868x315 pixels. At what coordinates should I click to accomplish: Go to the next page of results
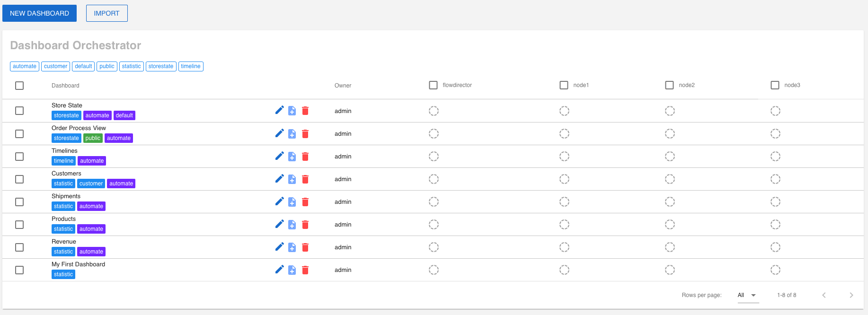tap(851, 295)
